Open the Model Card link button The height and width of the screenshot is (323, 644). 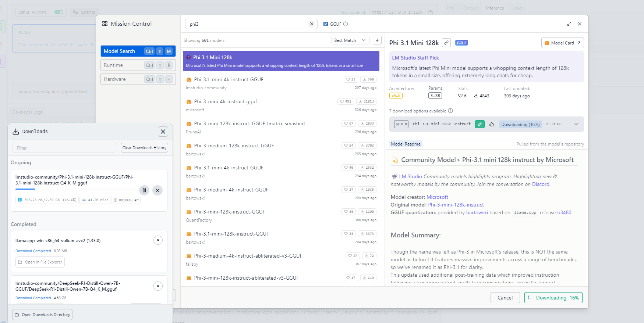562,43
